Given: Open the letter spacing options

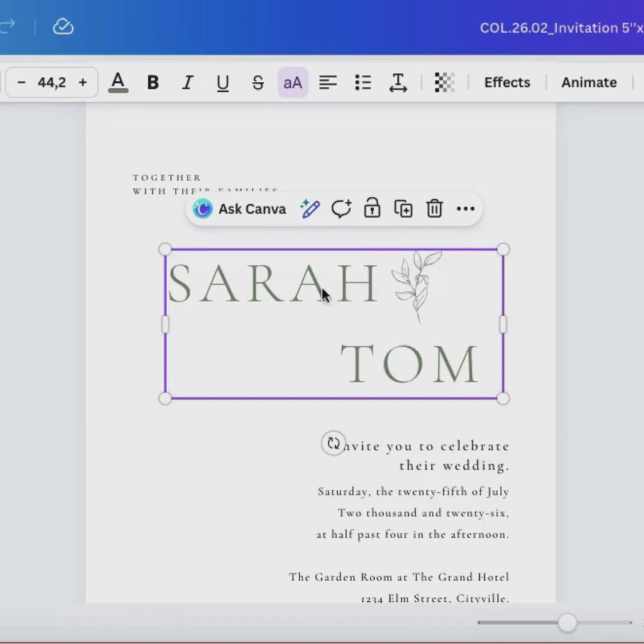Looking at the screenshot, I should click(398, 82).
